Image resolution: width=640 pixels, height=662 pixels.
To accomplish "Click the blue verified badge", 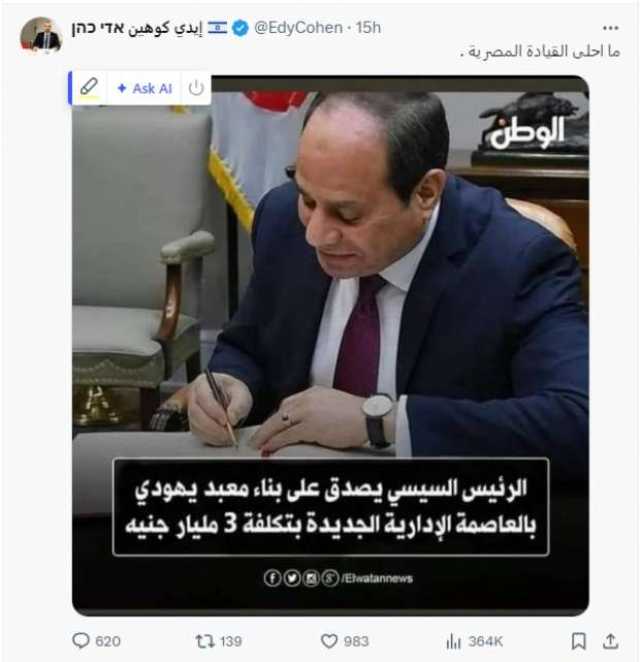I will click(x=241, y=28).
